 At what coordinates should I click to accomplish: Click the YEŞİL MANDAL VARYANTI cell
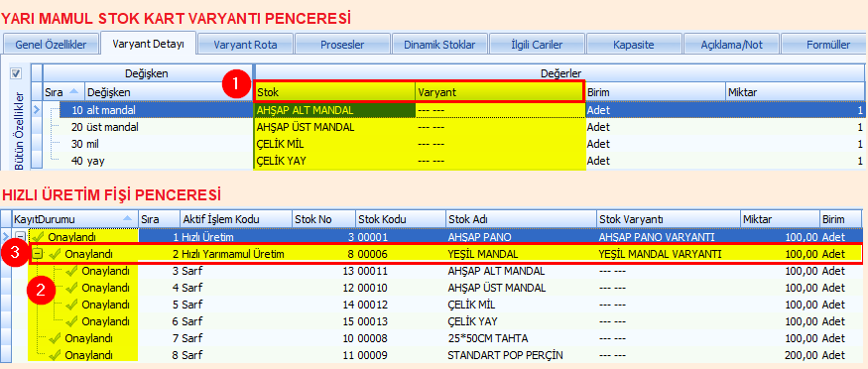click(x=669, y=254)
